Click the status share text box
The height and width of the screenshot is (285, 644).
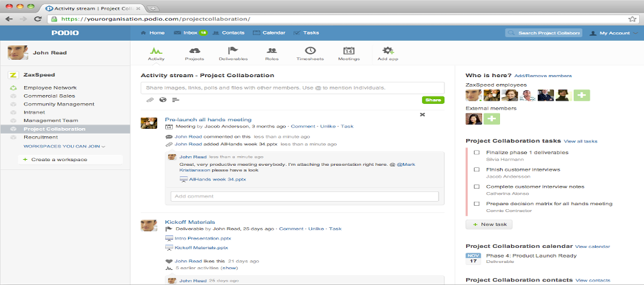(x=293, y=88)
